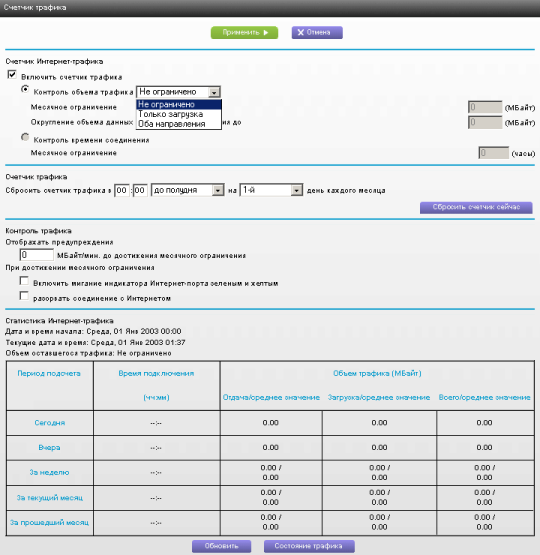The height and width of the screenshot is (555, 540).
Task: Click monthly limit МБайт input field
Action: [x=485, y=107]
